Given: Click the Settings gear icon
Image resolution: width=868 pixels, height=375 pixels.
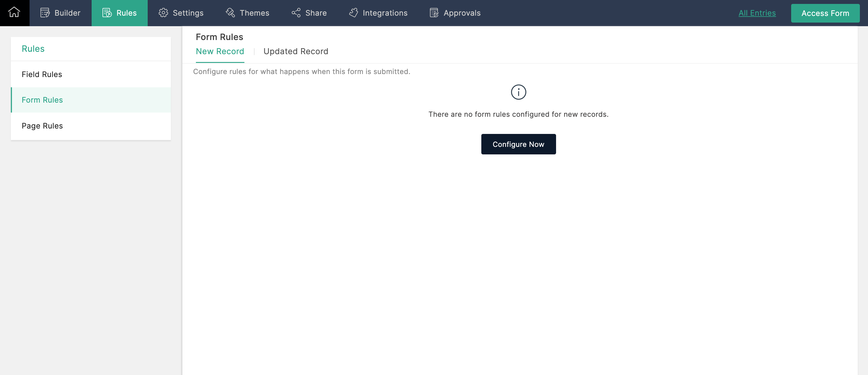Looking at the screenshot, I should click(163, 13).
